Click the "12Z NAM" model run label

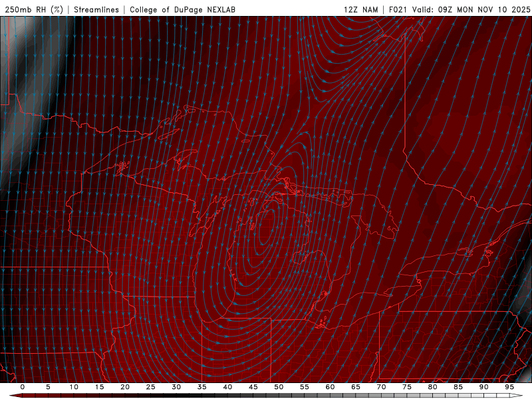tap(360, 9)
